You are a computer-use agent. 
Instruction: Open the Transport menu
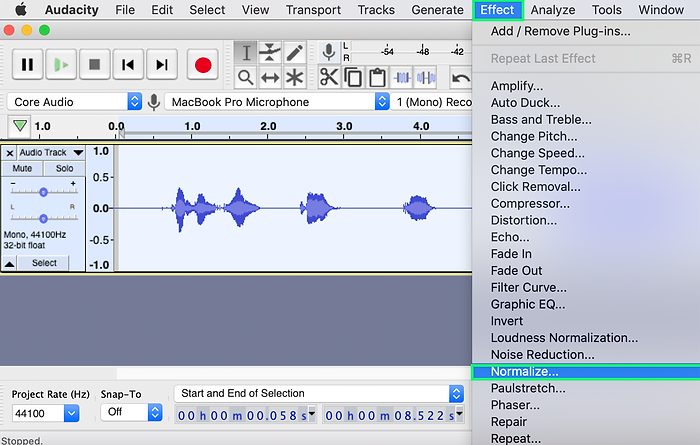coord(313,10)
